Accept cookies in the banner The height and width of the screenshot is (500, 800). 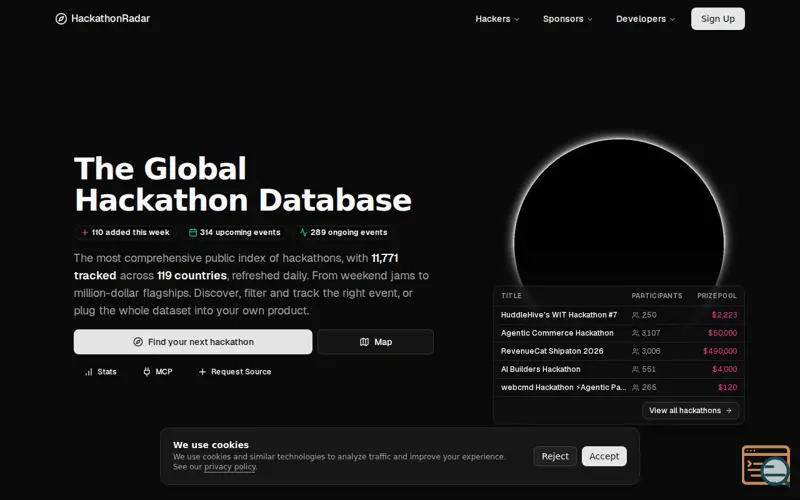(604, 457)
